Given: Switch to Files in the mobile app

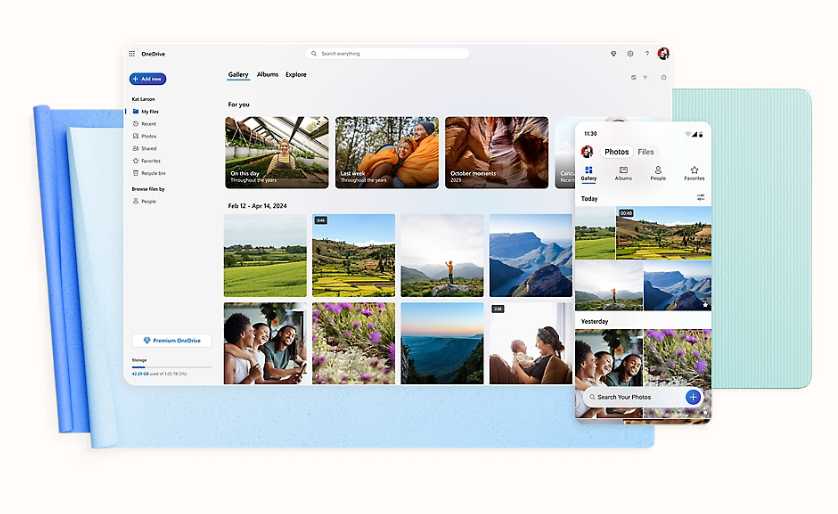Looking at the screenshot, I should pos(646,152).
